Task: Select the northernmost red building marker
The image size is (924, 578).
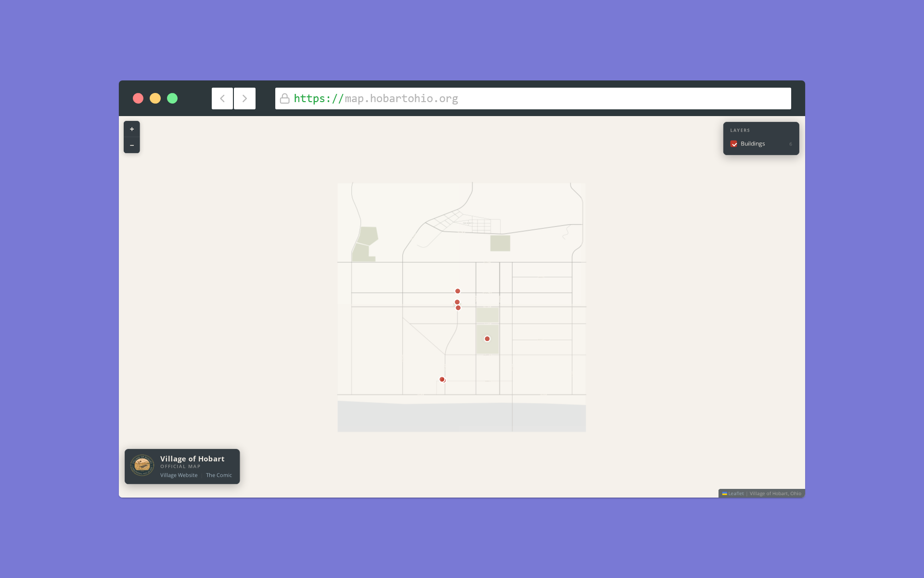Action: (458, 291)
